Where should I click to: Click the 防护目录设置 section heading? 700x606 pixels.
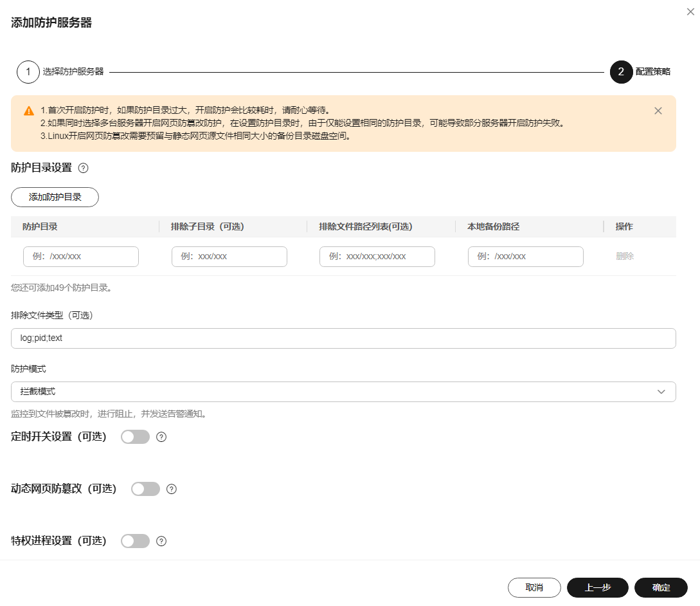[x=42, y=168]
